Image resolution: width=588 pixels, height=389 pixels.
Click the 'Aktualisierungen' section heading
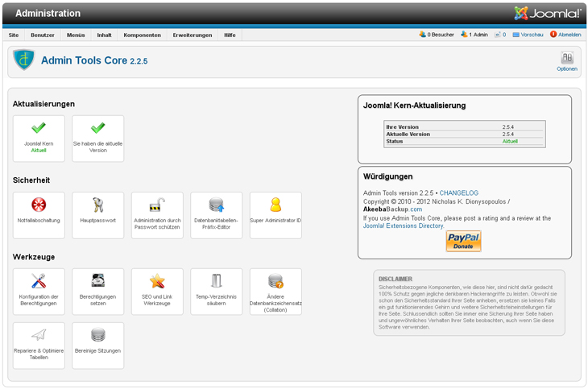43,104
